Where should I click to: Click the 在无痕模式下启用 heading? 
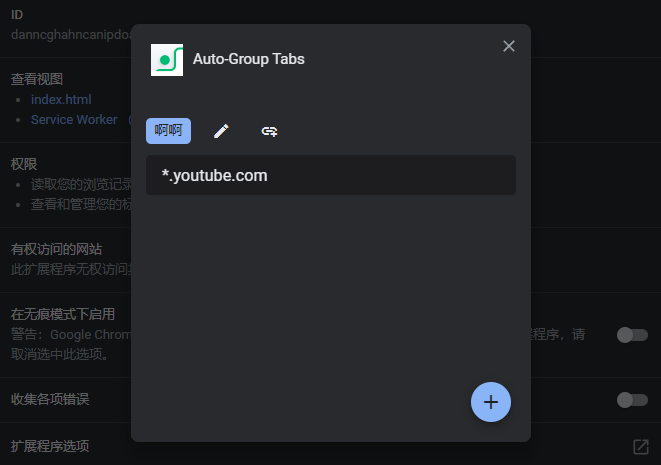pyautogui.click(x=63, y=314)
